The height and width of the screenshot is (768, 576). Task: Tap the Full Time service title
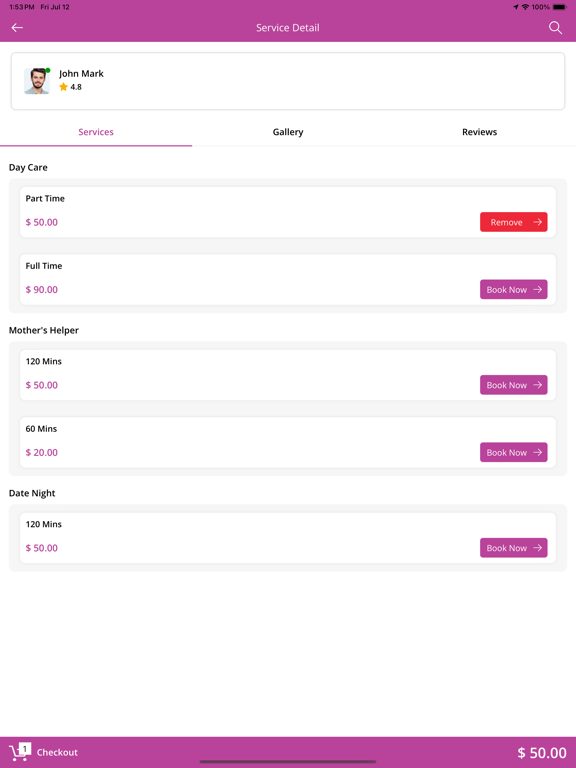44,266
